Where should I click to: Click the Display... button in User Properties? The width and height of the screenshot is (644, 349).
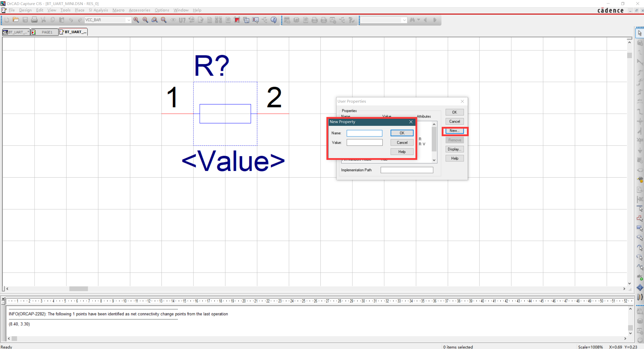click(454, 149)
